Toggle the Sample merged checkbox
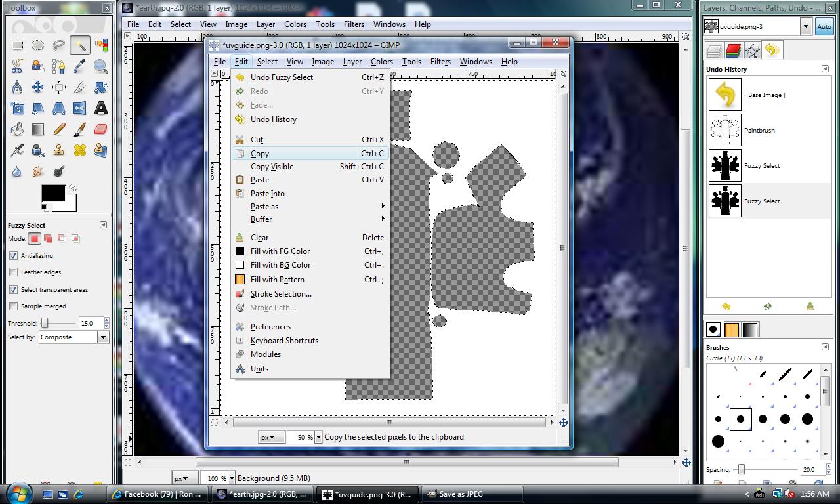This screenshot has height=504, width=840. [x=14, y=306]
